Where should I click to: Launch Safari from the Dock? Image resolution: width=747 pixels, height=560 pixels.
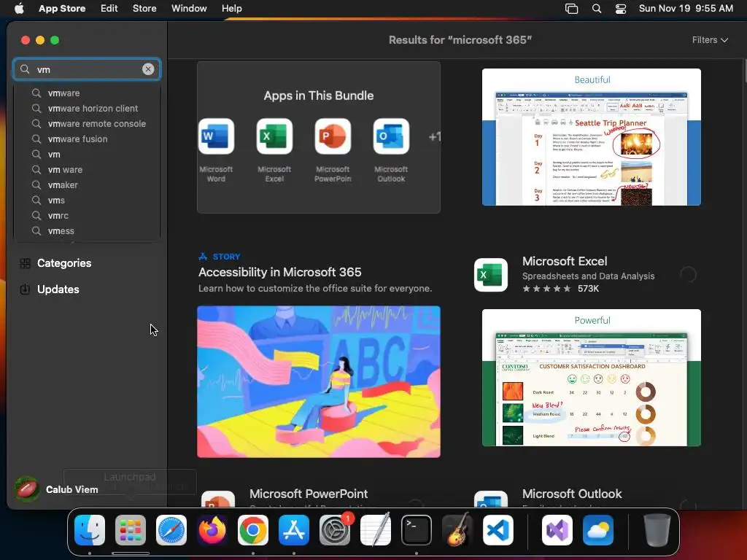coord(171,530)
